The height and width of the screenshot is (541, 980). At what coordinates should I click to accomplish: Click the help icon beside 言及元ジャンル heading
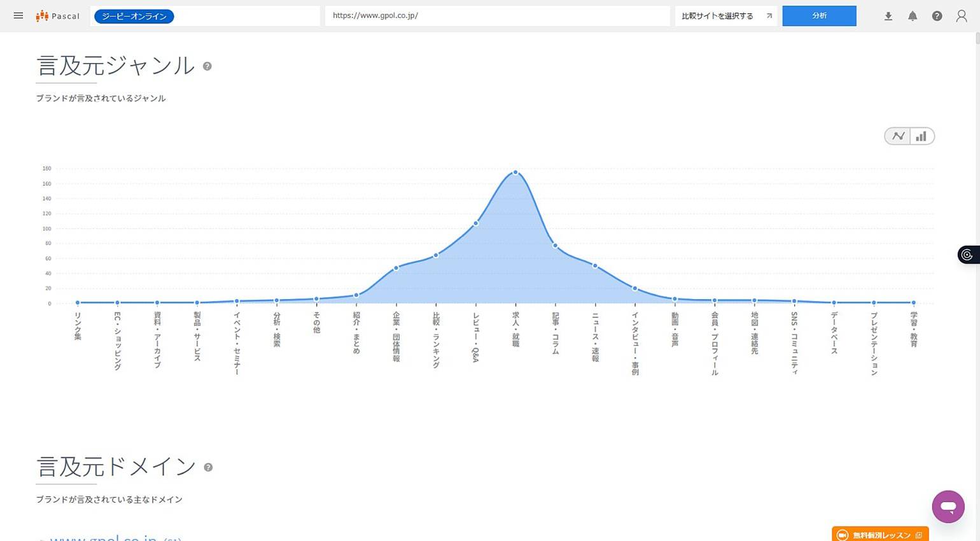click(x=207, y=66)
